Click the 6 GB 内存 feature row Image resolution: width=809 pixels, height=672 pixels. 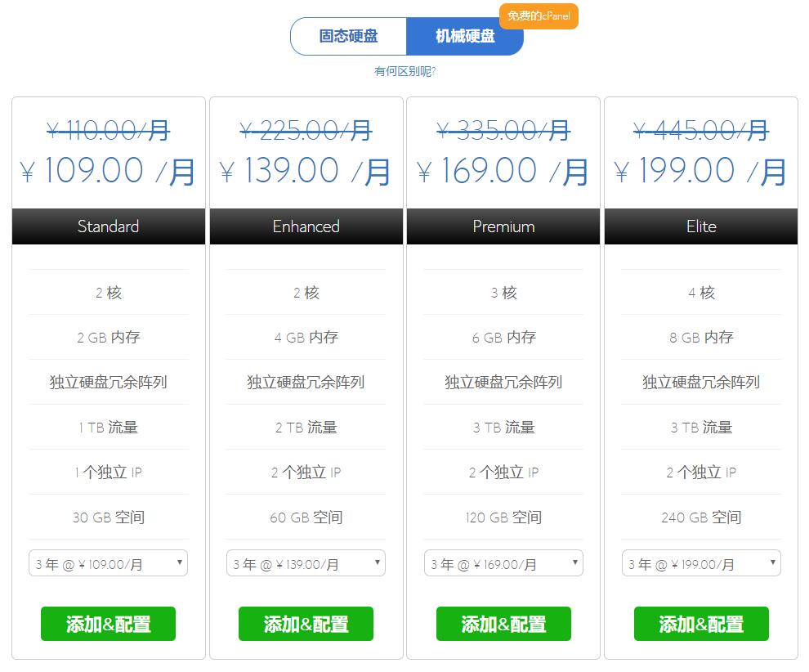coord(503,337)
